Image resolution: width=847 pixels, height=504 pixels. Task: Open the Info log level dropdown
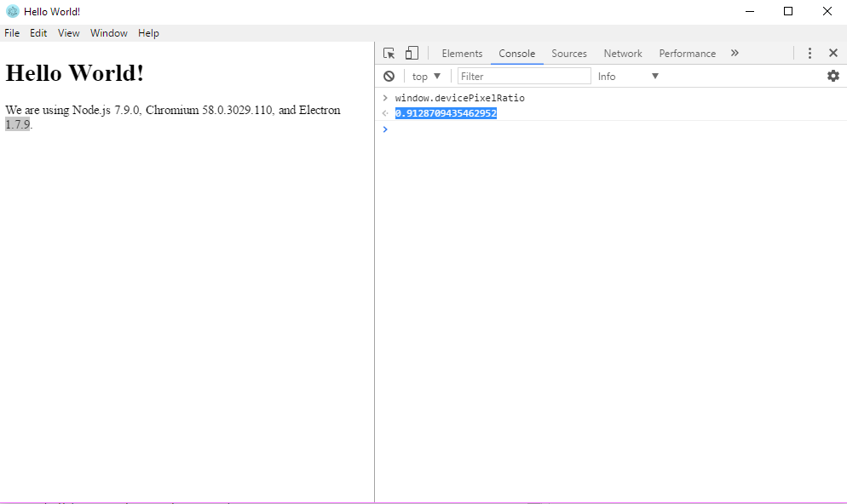point(626,76)
